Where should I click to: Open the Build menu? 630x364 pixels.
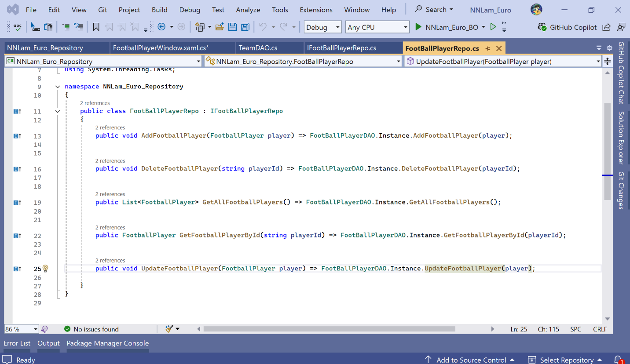pyautogui.click(x=160, y=10)
